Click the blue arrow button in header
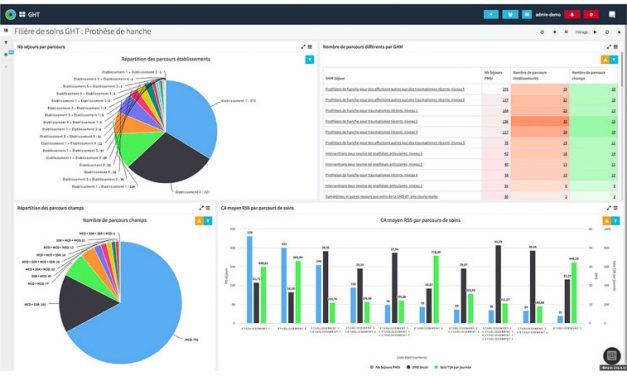Image resolution: width=627 pixels, height=376 pixels. click(491, 14)
